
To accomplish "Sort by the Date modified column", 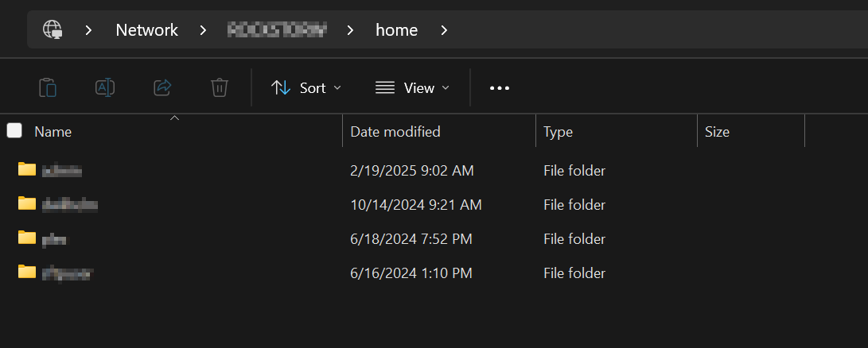I will pyautogui.click(x=395, y=132).
